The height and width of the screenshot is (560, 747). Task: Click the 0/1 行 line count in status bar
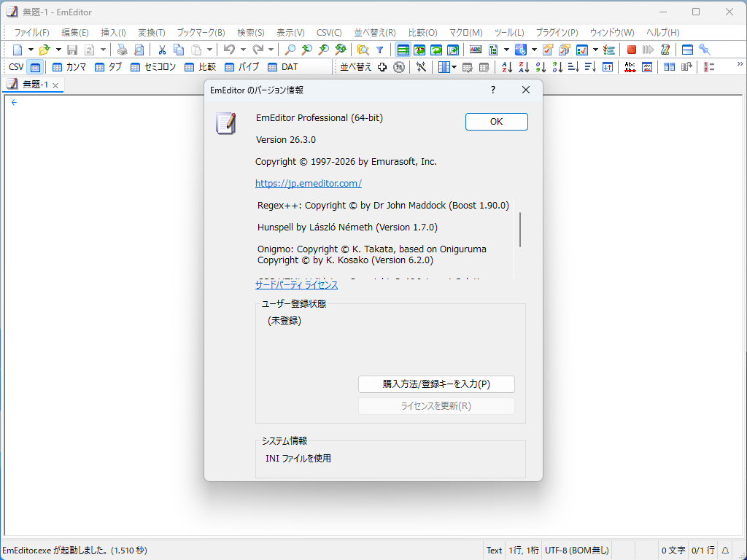pyautogui.click(x=703, y=551)
